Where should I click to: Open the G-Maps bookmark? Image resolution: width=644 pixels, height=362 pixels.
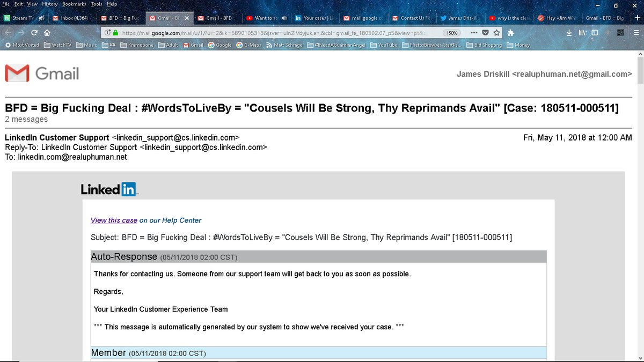click(248, 45)
